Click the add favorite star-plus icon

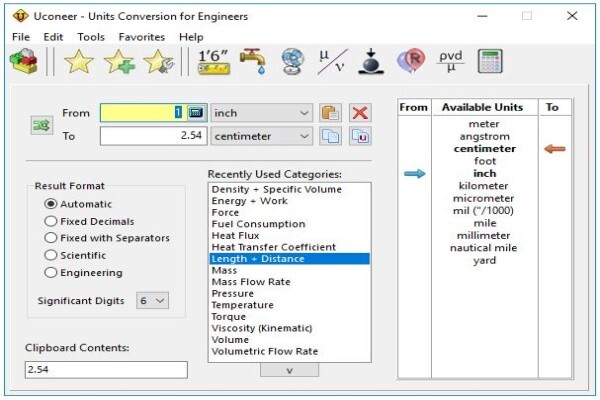coord(119,61)
